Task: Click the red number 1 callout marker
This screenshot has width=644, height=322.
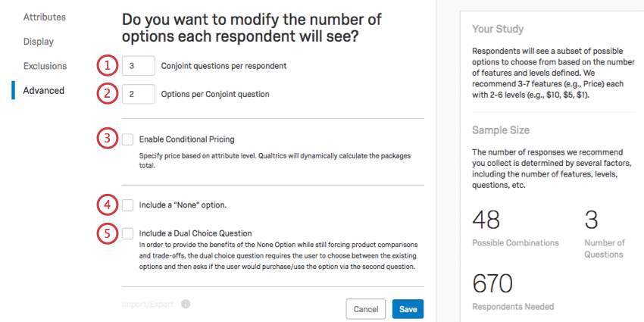Action: tap(108, 66)
